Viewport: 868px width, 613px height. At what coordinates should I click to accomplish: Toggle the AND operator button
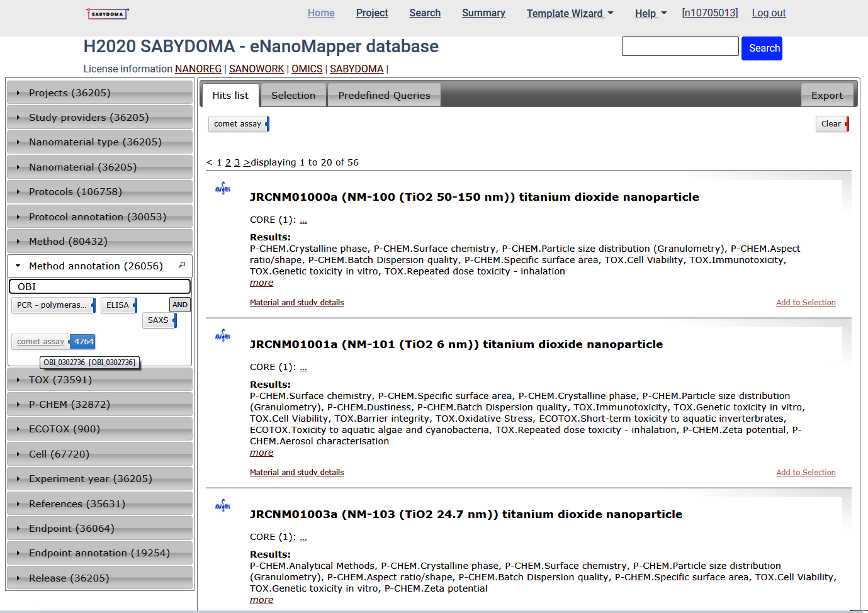tap(180, 305)
